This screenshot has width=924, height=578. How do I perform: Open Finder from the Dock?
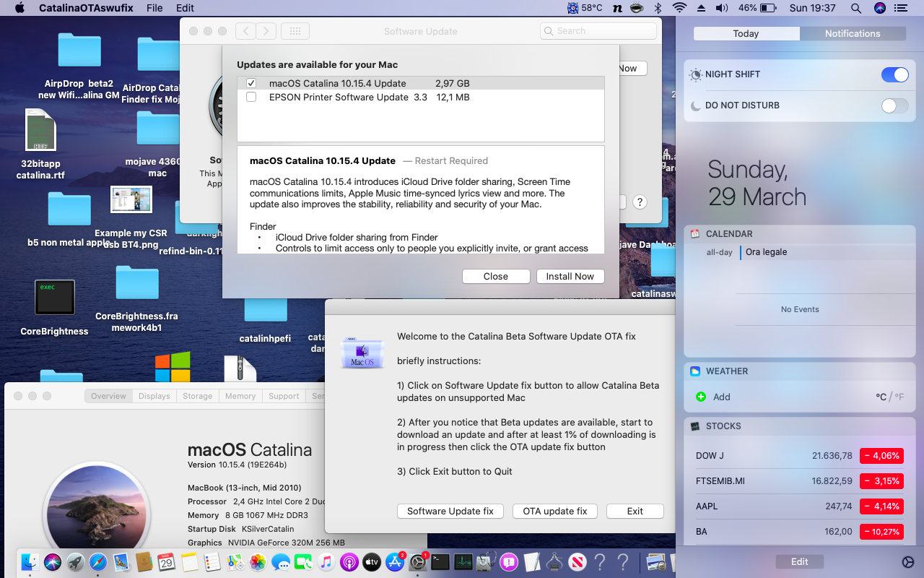coord(30,561)
